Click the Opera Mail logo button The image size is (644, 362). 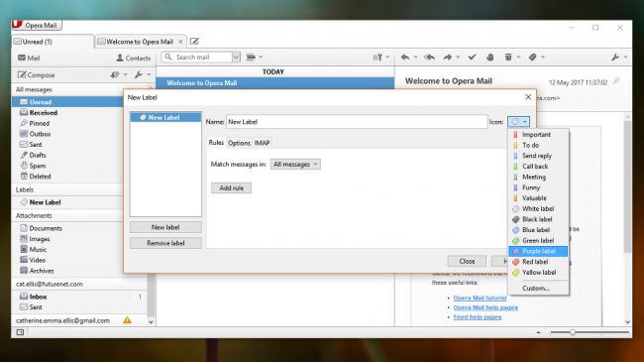click(37, 25)
